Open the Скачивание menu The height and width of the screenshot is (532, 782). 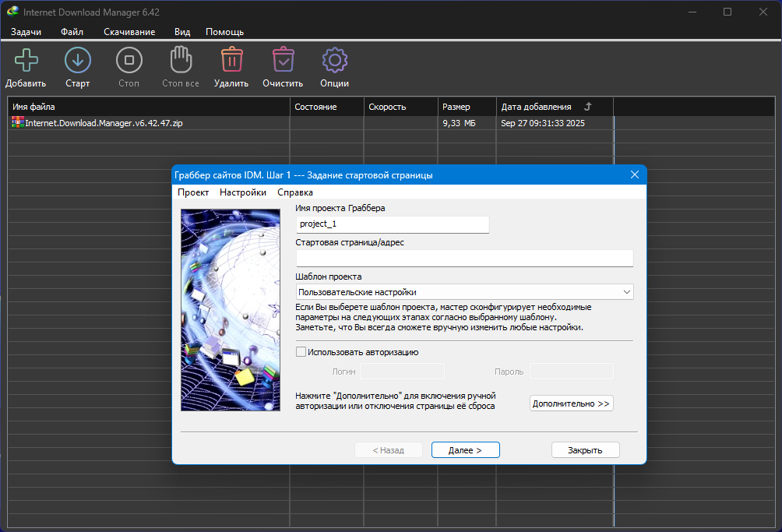tap(129, 32)
